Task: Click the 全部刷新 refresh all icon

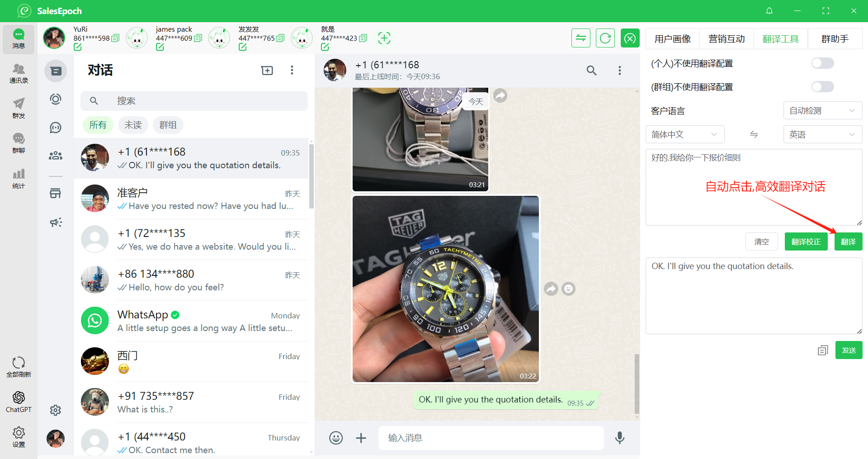Action: pyautogui.click(x=19, y=367)
